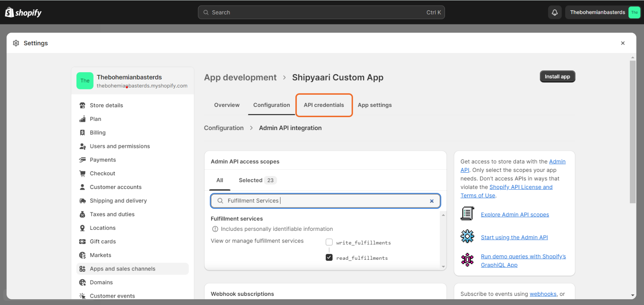Click the Payments icon in sidebar
The height and width of the screenshot is (305, 644).
point(82,160)
